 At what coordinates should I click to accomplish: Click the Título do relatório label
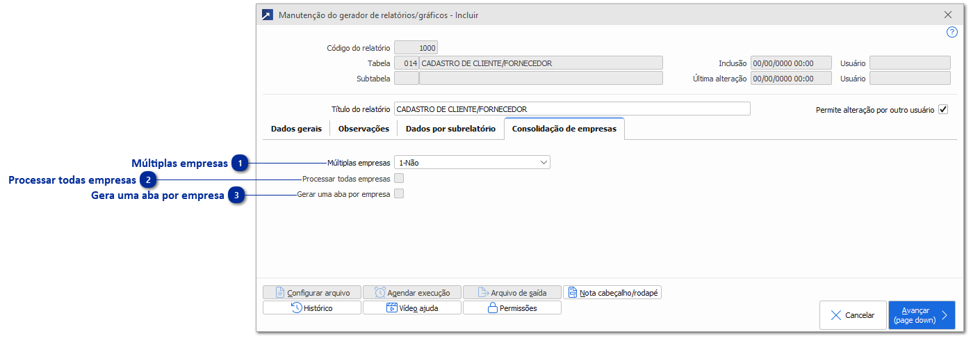pos(361,109)
